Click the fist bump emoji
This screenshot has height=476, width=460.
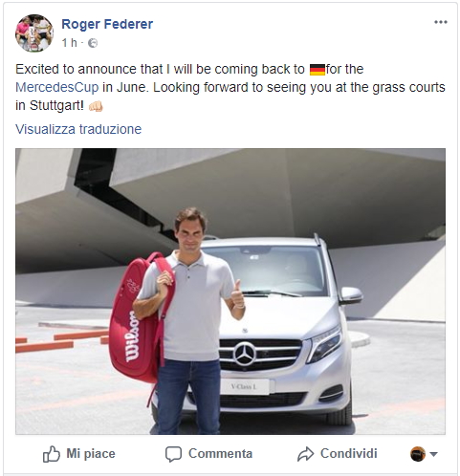96,106
